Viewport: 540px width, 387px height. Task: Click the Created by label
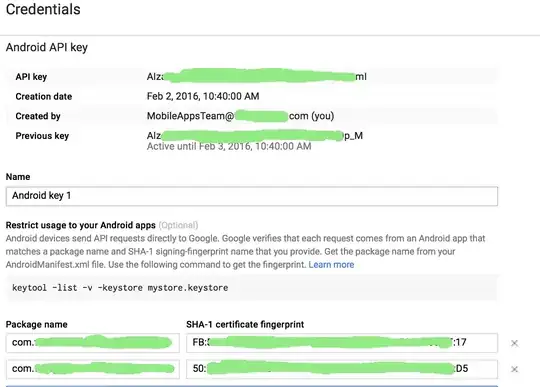click(38, 116)
